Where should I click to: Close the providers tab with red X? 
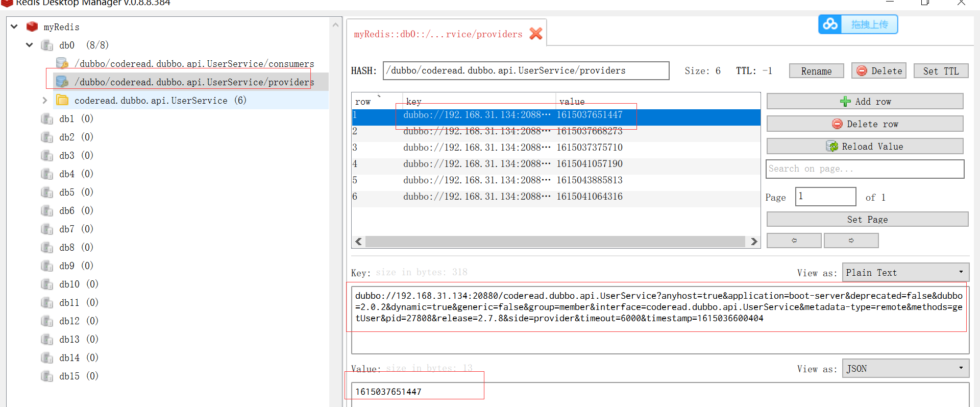point(536,34)
